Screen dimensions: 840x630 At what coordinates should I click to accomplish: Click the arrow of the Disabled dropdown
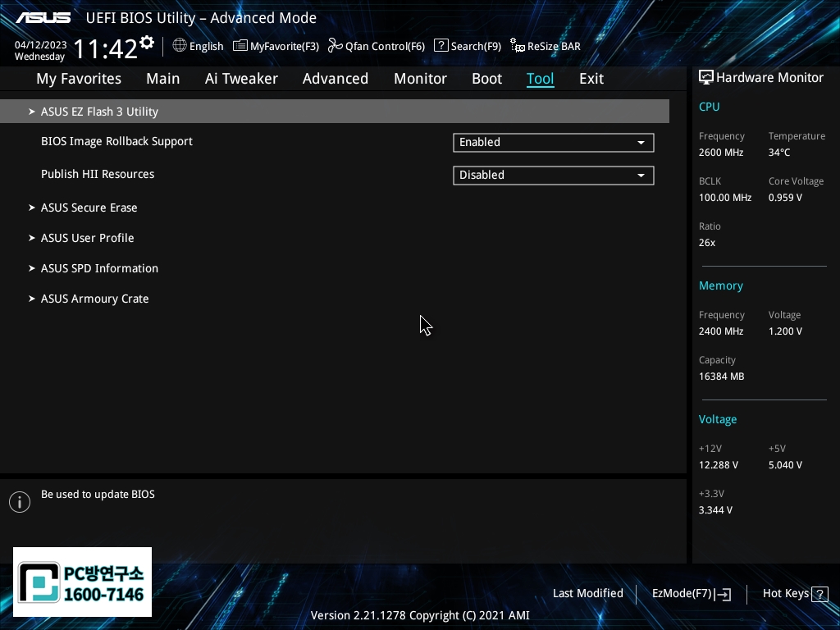pos(641,176)
